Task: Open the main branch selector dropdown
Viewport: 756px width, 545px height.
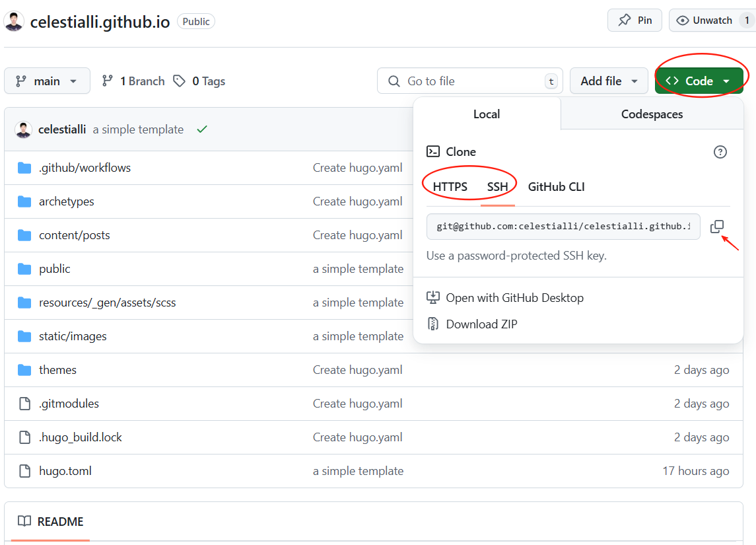Action: (47, 81)
